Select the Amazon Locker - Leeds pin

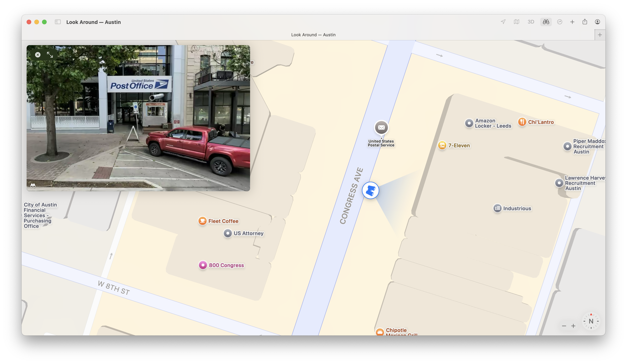pos(469,123)
